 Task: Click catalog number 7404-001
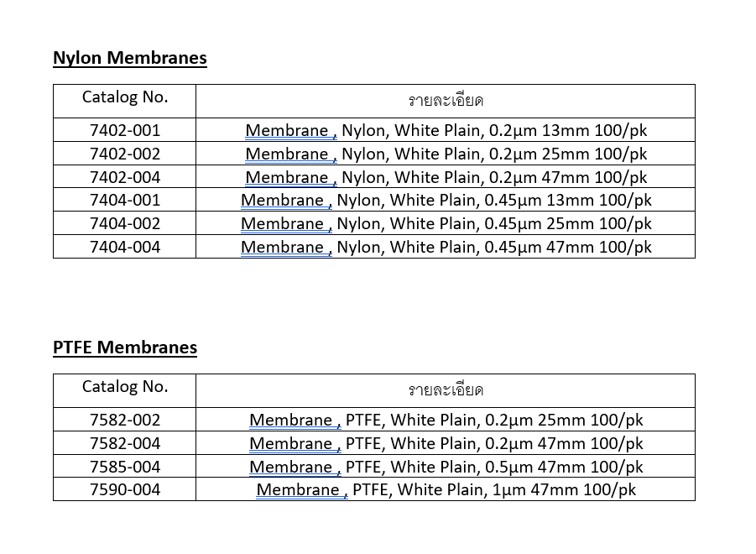click(x=124, y=200)
